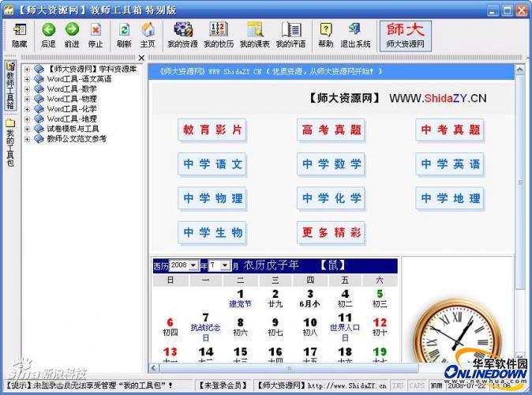The width and height of the screenshot is (532, 395).
Task: Click vertical scrollbar up arrow
Action: click(x=519, y=70)
